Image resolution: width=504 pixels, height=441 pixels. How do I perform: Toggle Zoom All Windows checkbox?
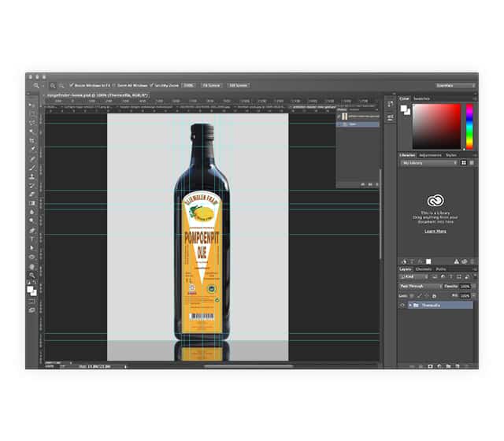[x=114, y=85]
